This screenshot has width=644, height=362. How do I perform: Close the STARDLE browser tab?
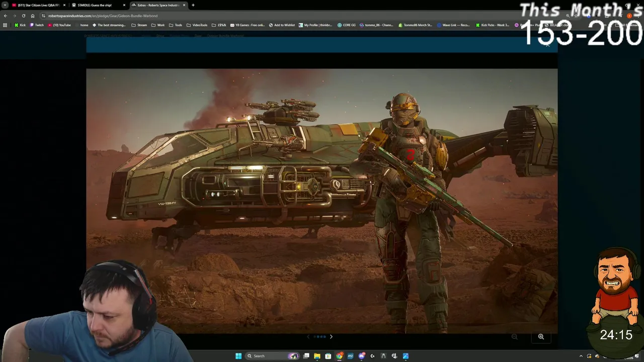[x=124, y=5]
